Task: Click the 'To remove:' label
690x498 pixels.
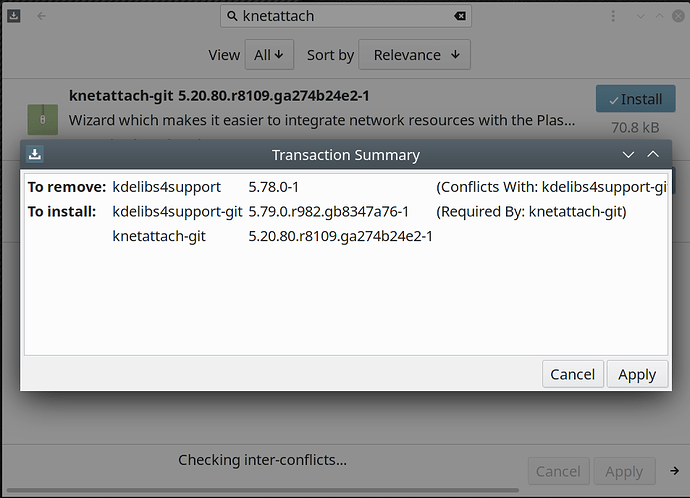Action: (67, 187)
